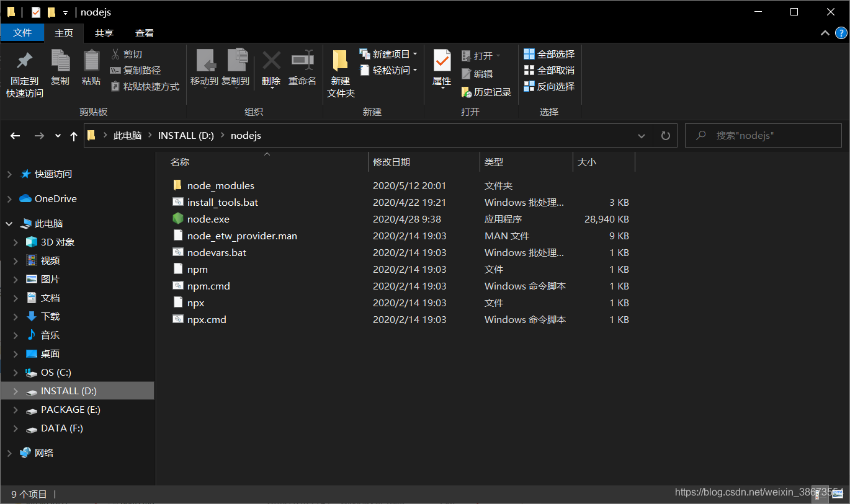
Task: Click the Rename (重命名) icon
Action: click(x=302, y=60)
